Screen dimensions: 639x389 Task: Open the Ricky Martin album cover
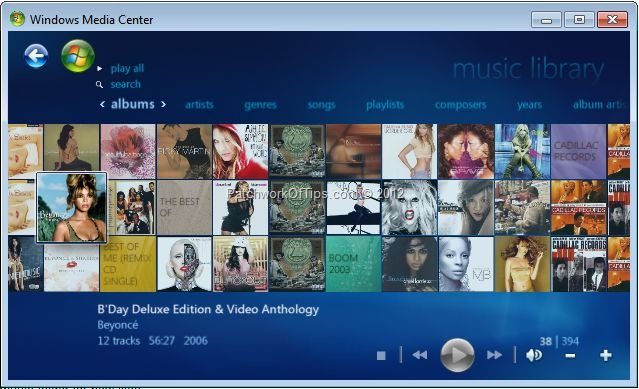click(x=184, y=152)
